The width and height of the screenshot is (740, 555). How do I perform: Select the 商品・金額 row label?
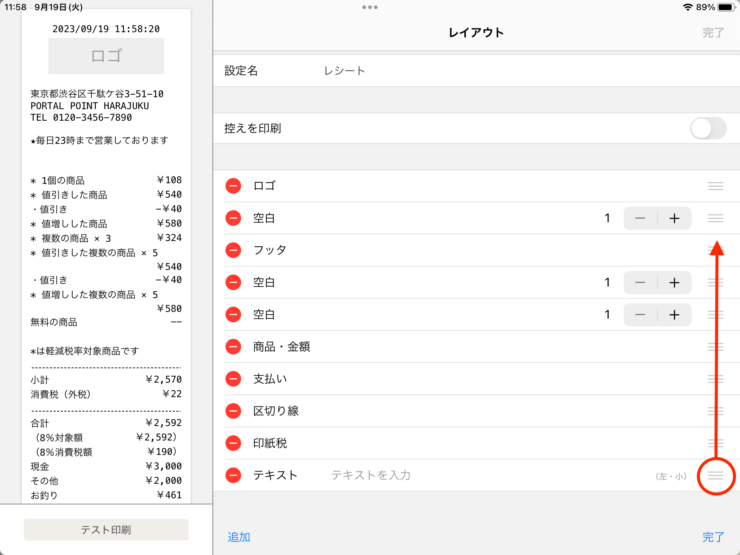point(281,347)
